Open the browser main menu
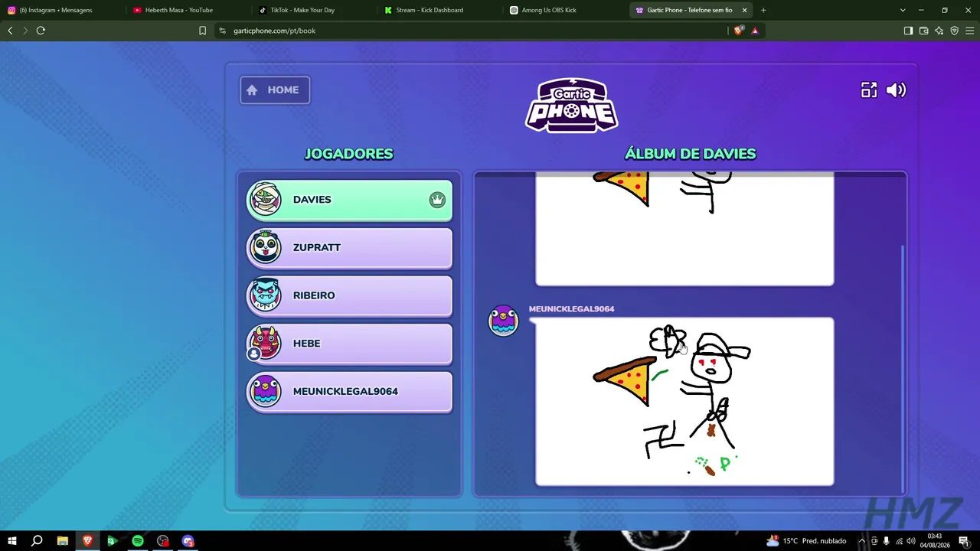Image resolution: width=980 pixels, height=551 pixels. pyautogui.click(x=970, y=31)
